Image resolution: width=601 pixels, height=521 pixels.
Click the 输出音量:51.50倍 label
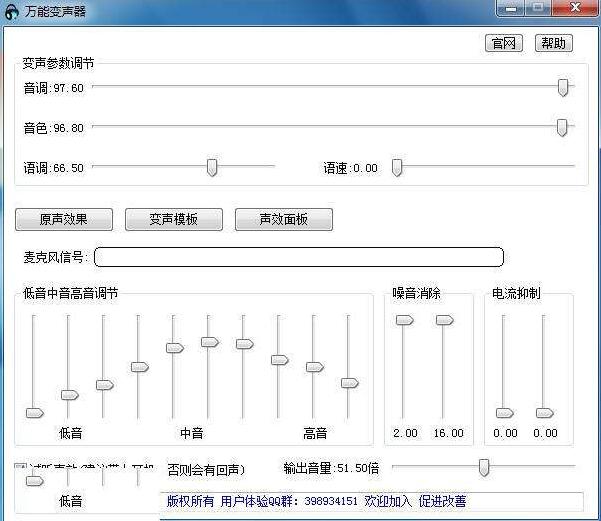click(x=331, y=468)
